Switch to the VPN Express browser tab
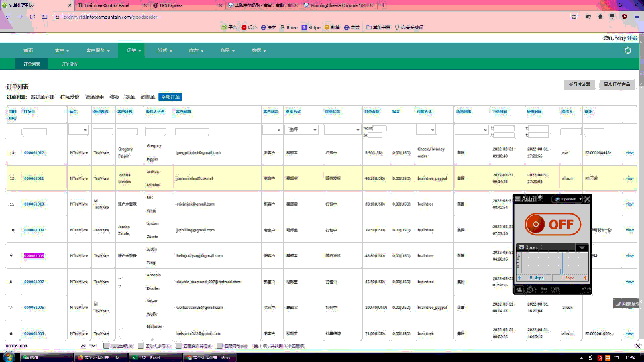 (x=187, y=5)
